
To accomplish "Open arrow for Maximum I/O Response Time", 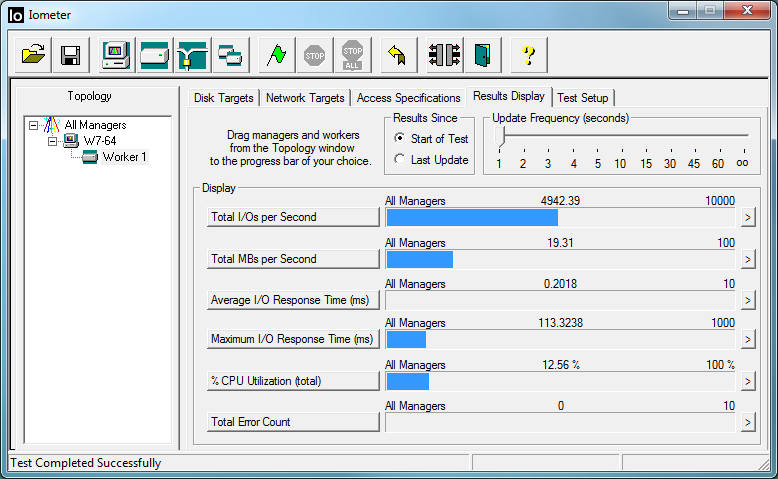I will click(748, 340).
